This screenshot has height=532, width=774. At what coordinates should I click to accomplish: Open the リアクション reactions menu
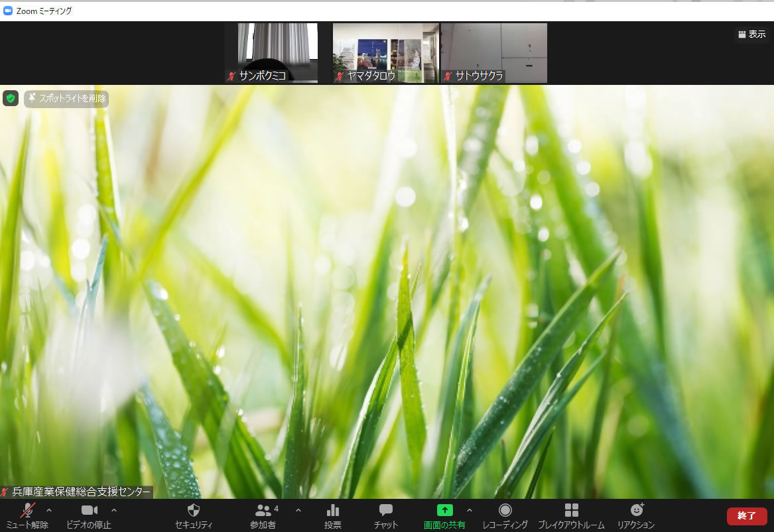coord(636,516)
